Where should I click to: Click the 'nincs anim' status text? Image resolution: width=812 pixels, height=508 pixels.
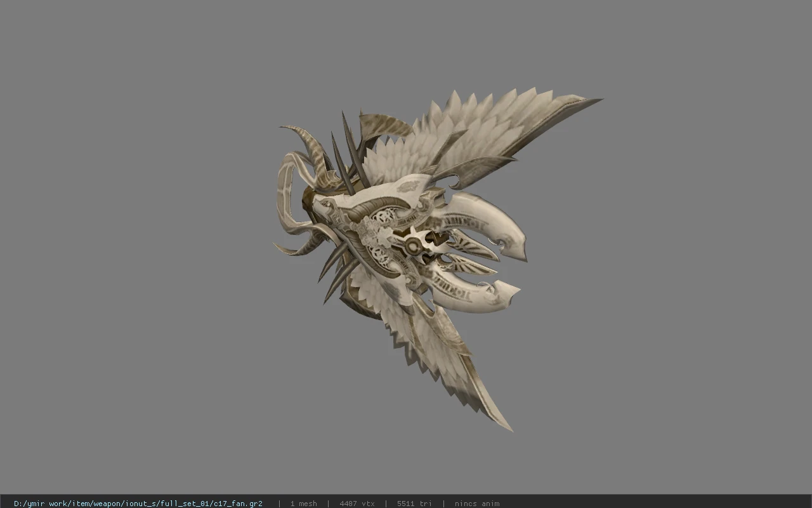coord(477,504)
